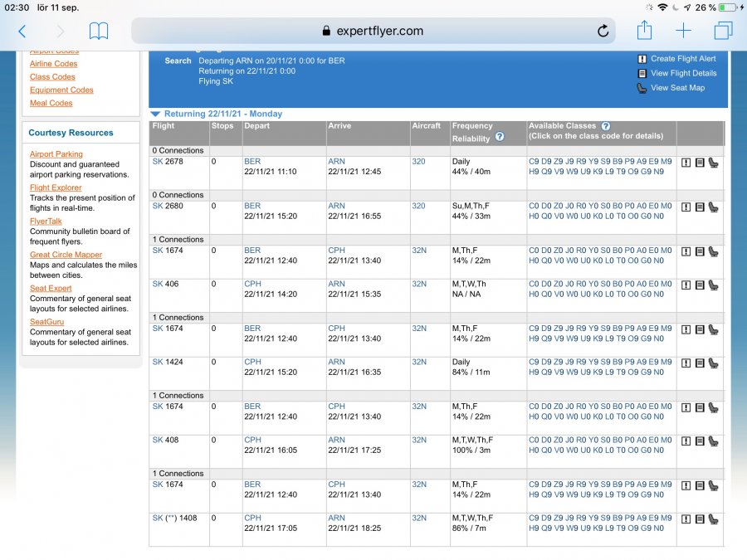Open seat map for SK 1424
The image size is (747, 560).
(x=714, y=363)
